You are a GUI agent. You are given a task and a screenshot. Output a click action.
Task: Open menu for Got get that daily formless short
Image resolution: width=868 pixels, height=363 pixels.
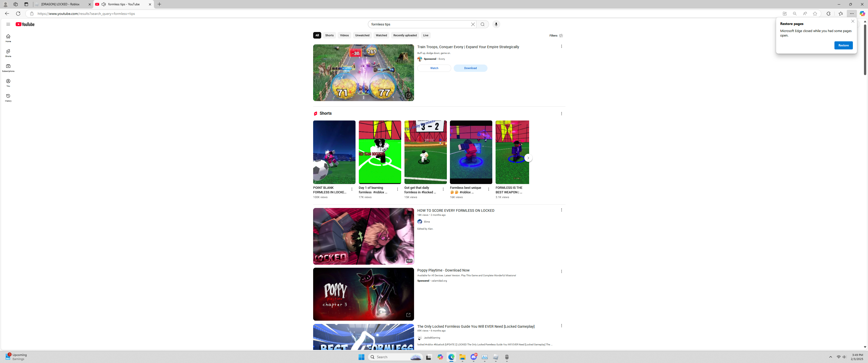(x=443, y=189)
